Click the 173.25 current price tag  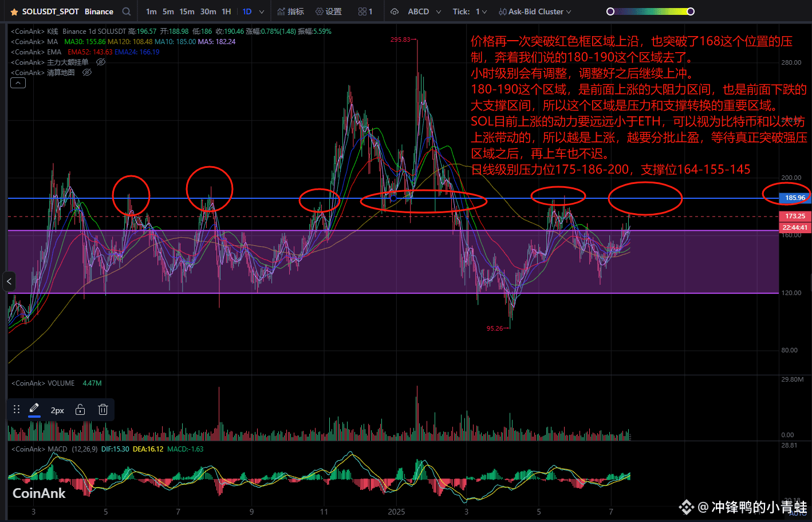[x=795, y=216]
